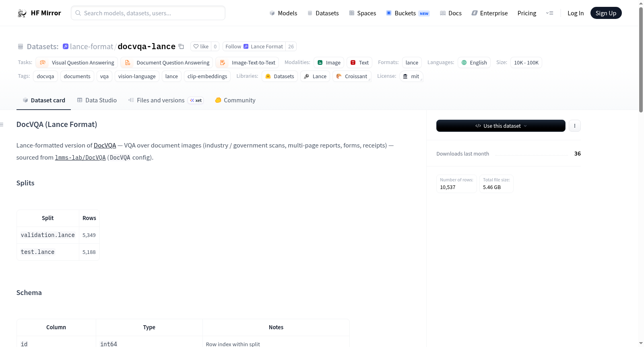644x347 pixels.
Task: Go to the Pricing page
Action: 527,13
